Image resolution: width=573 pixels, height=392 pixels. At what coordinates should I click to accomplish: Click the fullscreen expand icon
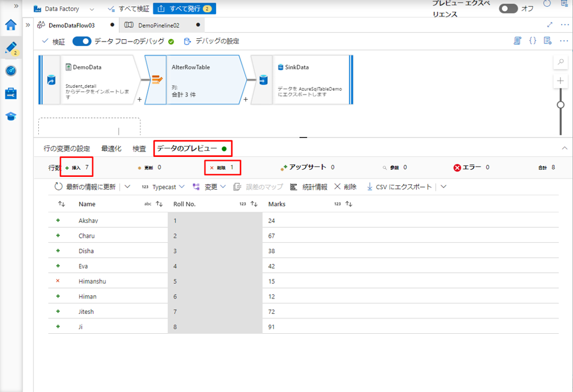tap(550, 25)
